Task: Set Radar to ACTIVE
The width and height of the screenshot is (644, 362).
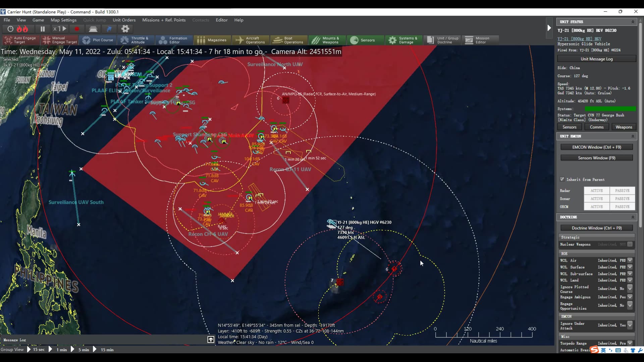Action: (596, 191)
